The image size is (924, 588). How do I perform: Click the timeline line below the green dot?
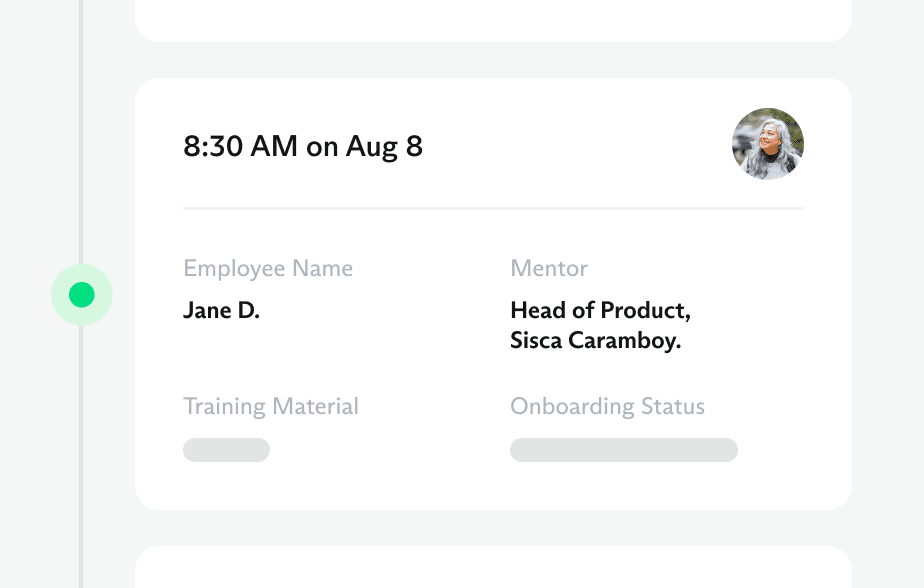[x=82, y=450]
